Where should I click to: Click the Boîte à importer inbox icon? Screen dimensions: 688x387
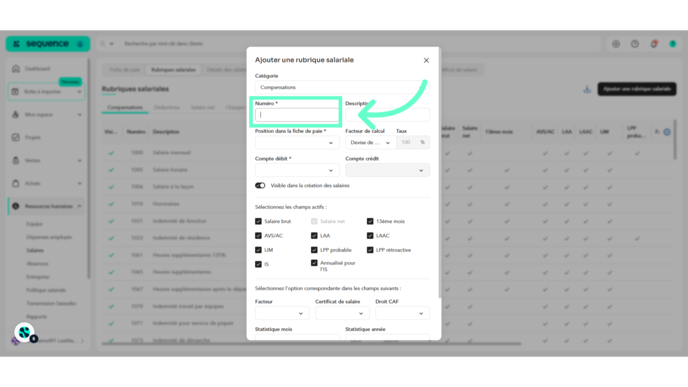tap(15, 92)
